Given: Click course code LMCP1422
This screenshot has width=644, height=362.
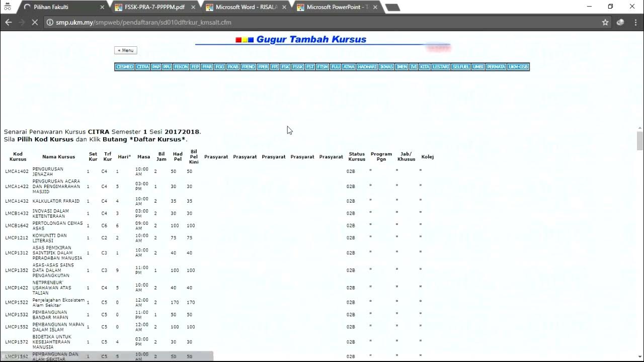Looking at the screenshot, I should pyautogui.click(x=17, y=288).
